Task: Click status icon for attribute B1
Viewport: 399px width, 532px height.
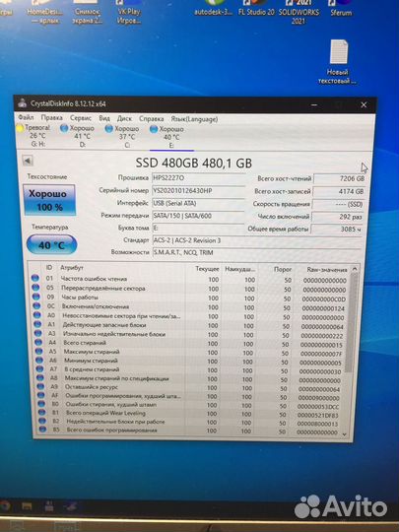Action: click(42, 413)
